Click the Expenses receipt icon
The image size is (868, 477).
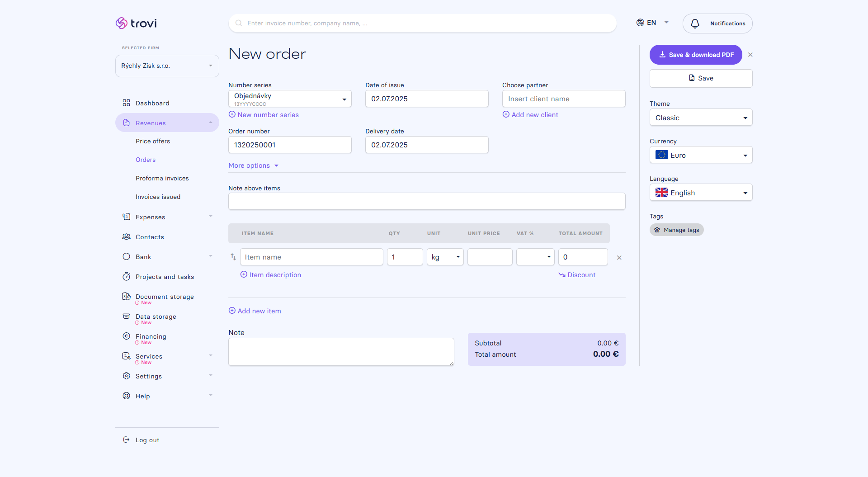(x=126, y=217)
